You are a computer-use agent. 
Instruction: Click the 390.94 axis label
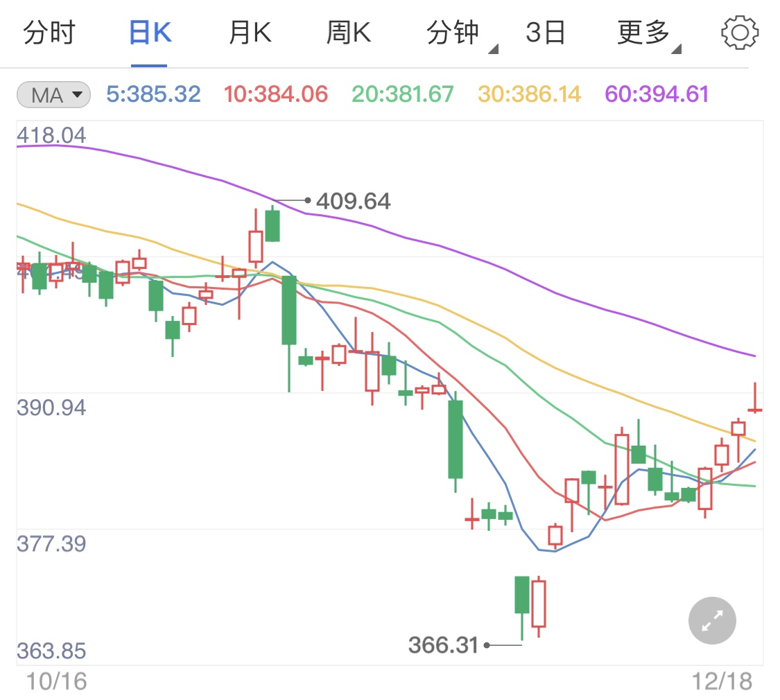tap(51, 408)
